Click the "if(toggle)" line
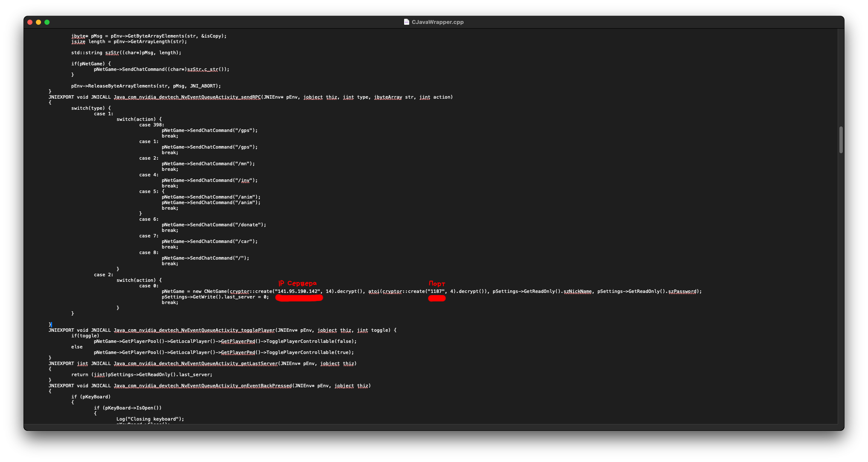 (85, 336)
